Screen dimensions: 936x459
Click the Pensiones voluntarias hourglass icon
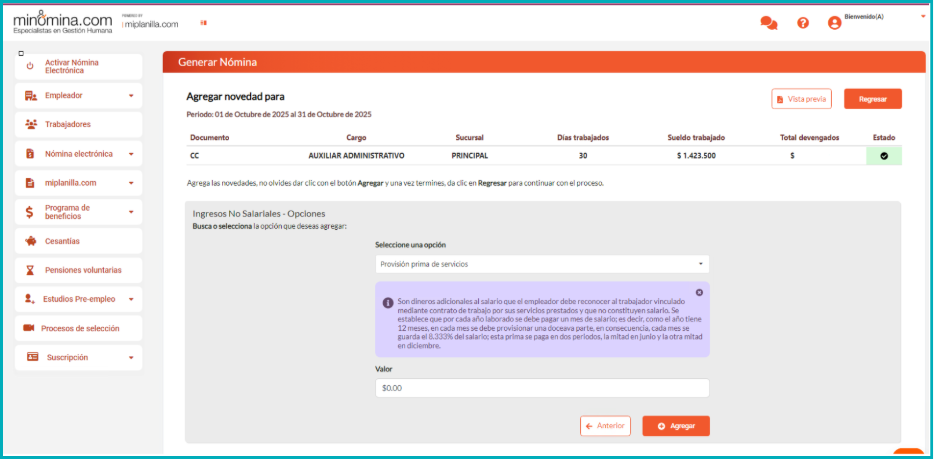pos(31,270)
